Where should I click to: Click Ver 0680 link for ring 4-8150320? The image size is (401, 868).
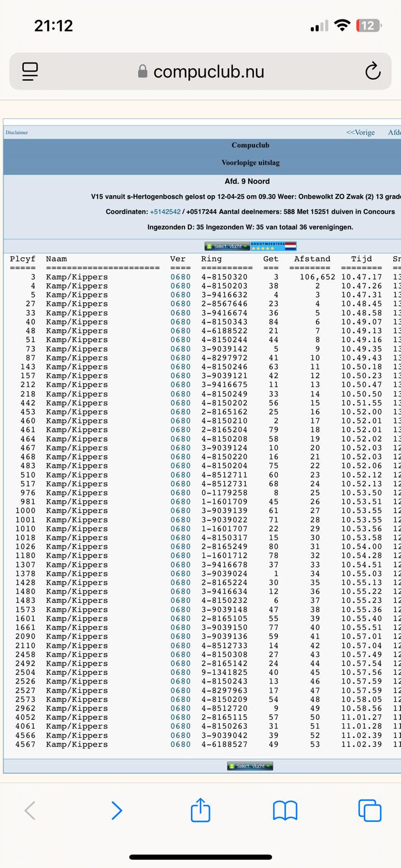(x=180, y=277)
